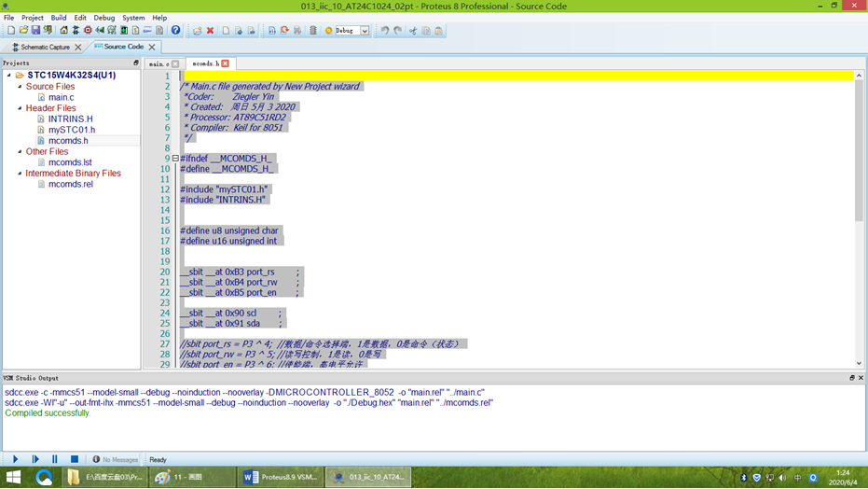Click the code editor vertical scrollbar
The width and height of the screenshot is (868, 489).
pyautogui.click(x=859, y=149)
